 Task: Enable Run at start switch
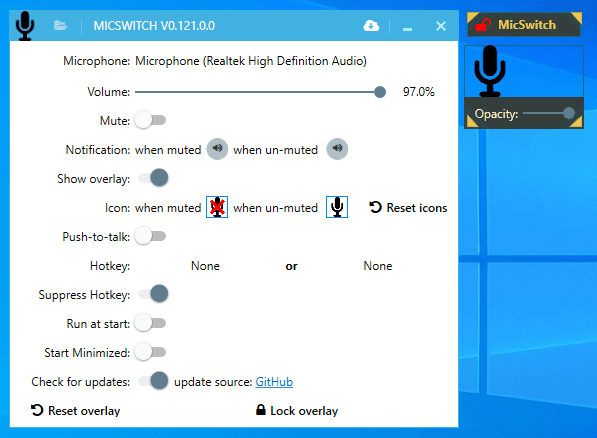click(x=150, y=323)
